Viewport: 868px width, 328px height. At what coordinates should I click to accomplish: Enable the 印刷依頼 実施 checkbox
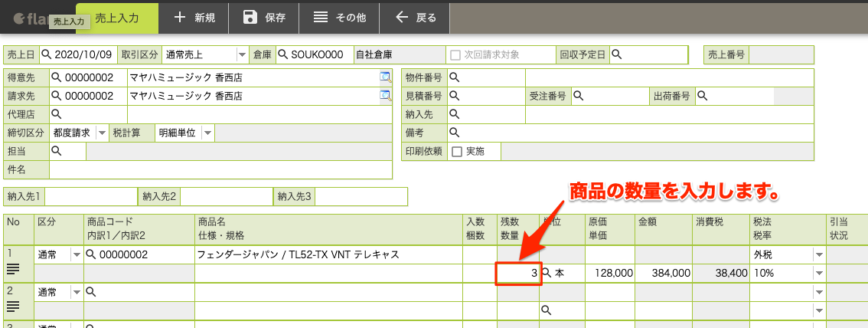click(457, 151)
